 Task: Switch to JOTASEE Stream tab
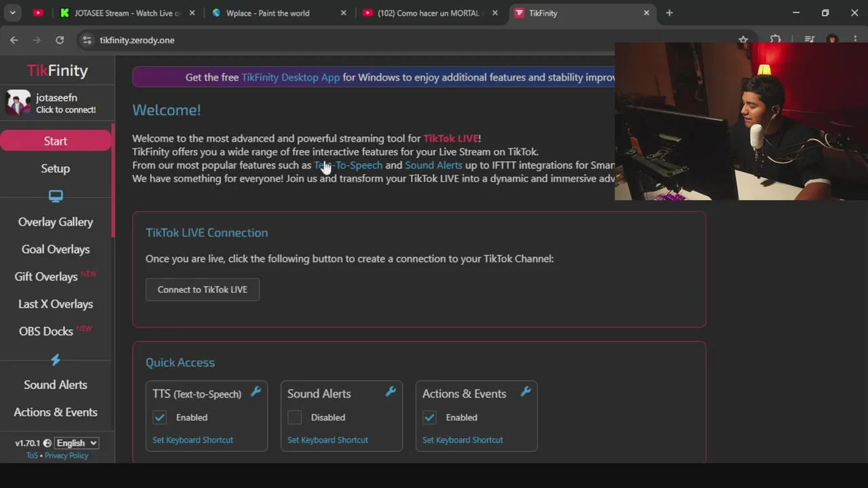(127, 13)
